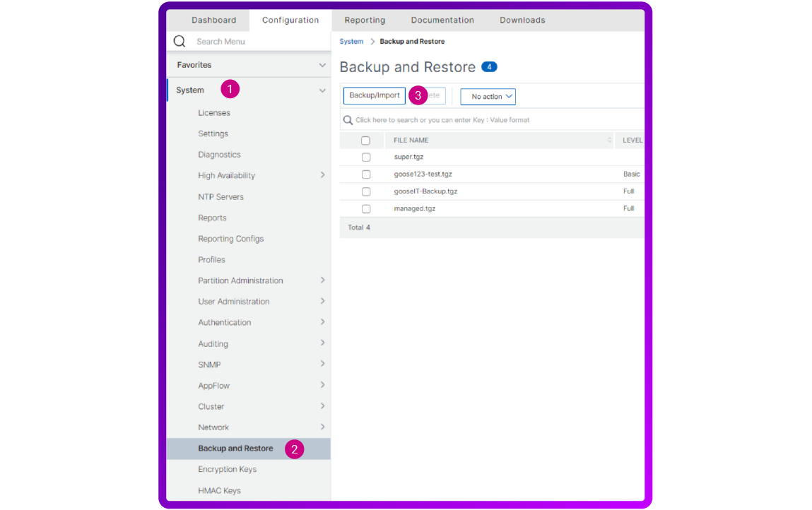Check the managed.tgz backup row
The image size is (812, 510).
click(365, 208)
